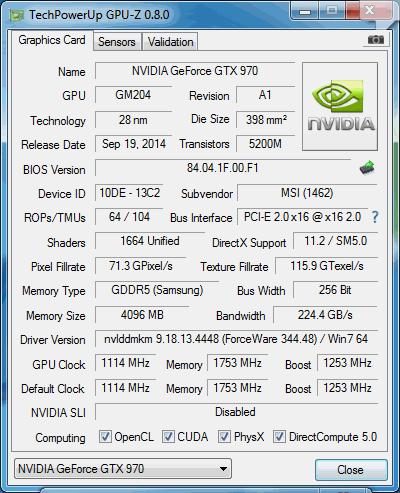Click the camera screenshot icon
The image size is (400, 493).
[376, 40]
